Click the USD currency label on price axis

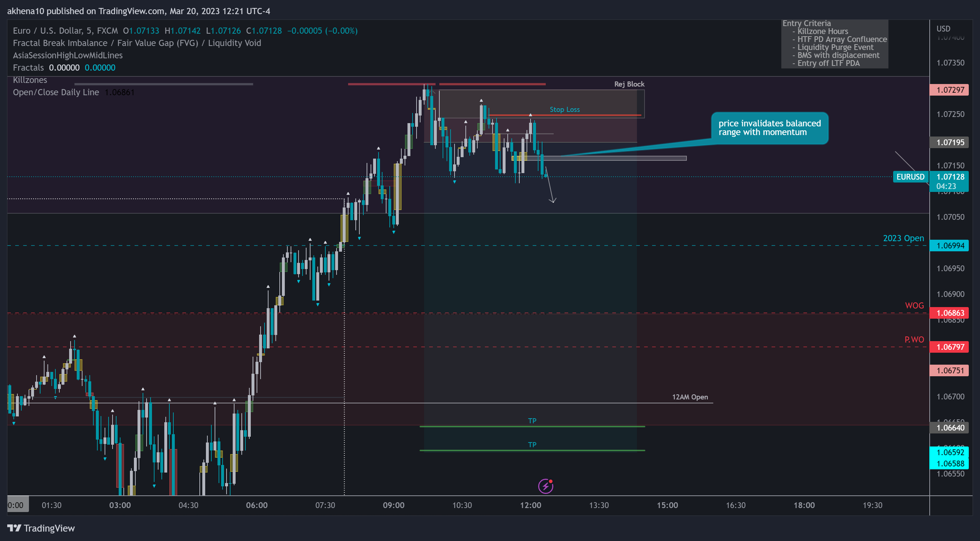point(943,29)
